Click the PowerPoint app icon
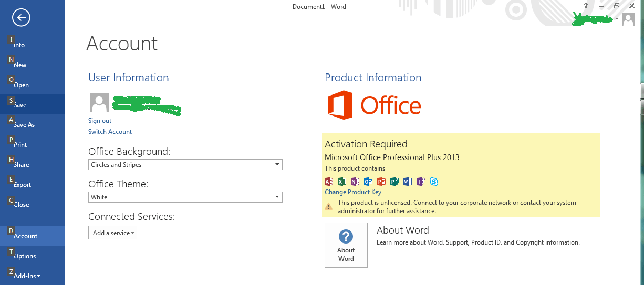This screenshot has width=644, height=285. (381, 182)
